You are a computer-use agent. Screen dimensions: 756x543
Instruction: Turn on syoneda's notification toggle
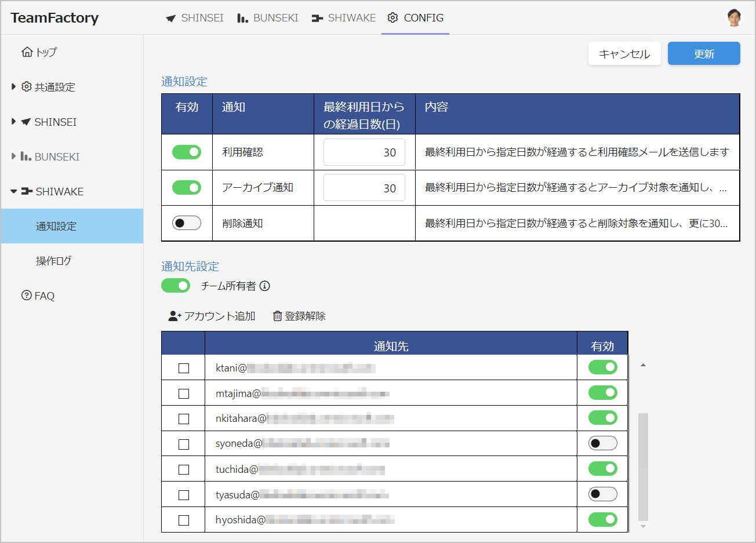(602, 443)
